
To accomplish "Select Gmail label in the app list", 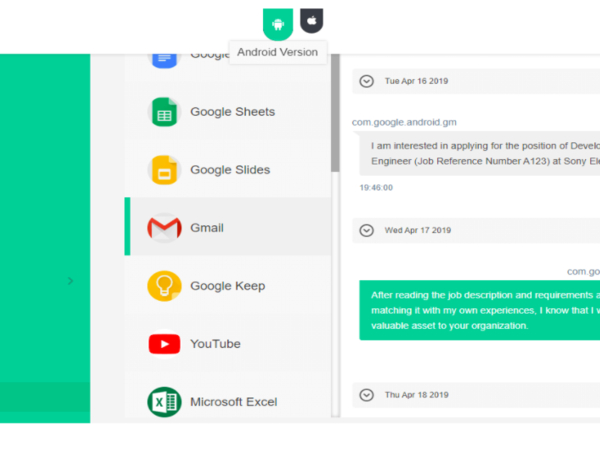I will (207, 228).
